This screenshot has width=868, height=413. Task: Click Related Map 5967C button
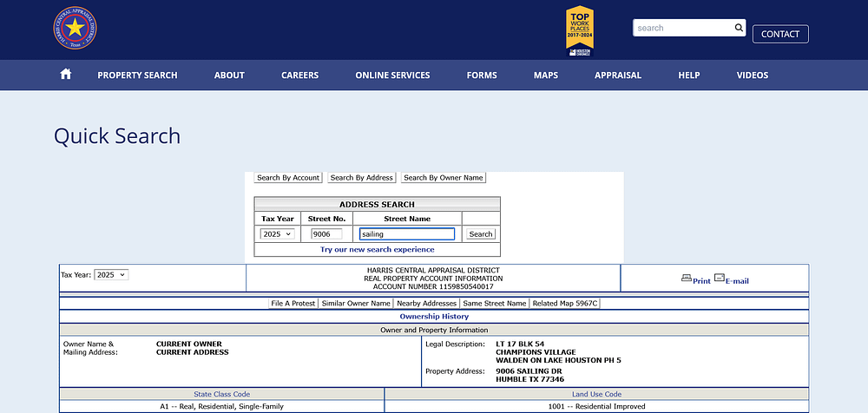pyautogui.click(x=565, y=304)
